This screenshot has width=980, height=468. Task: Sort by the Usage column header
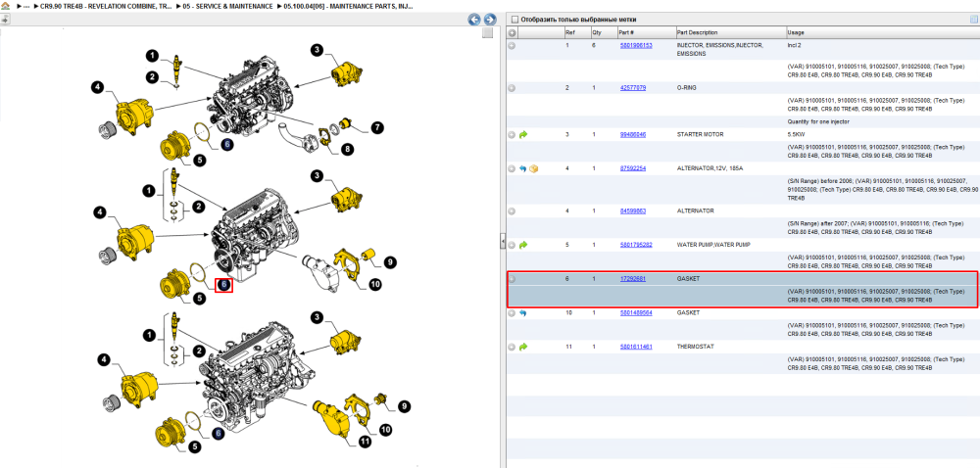(796, 32)
